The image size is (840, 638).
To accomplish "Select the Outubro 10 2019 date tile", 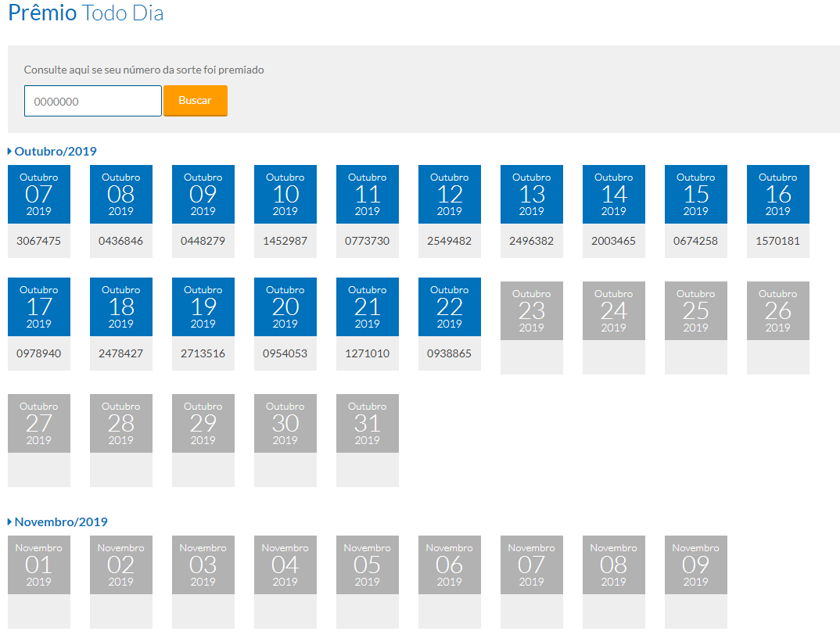I will 285,195.
